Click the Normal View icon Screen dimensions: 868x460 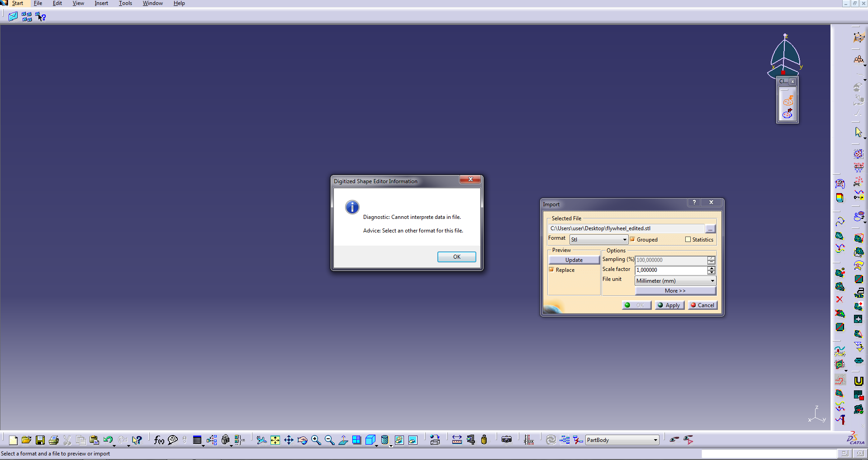(x=343, y=440)
